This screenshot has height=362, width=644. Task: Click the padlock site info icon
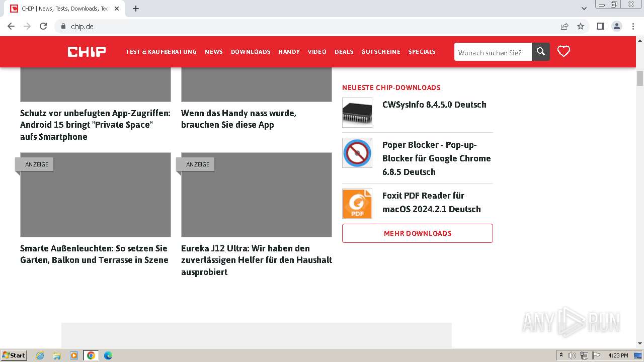(63, 26)
